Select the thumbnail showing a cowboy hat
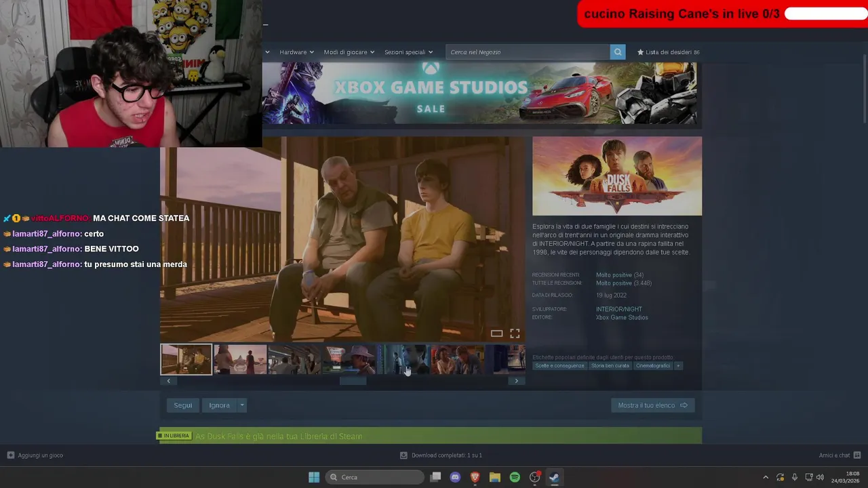This screenshot has width=868, height=488. point(349,359)
